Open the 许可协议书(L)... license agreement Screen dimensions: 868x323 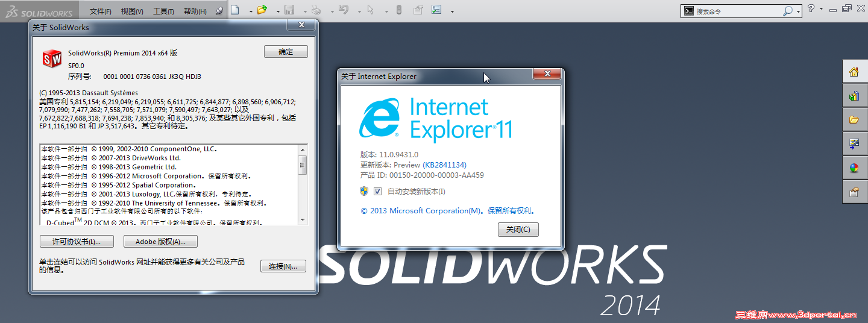[x=77, y=242]
